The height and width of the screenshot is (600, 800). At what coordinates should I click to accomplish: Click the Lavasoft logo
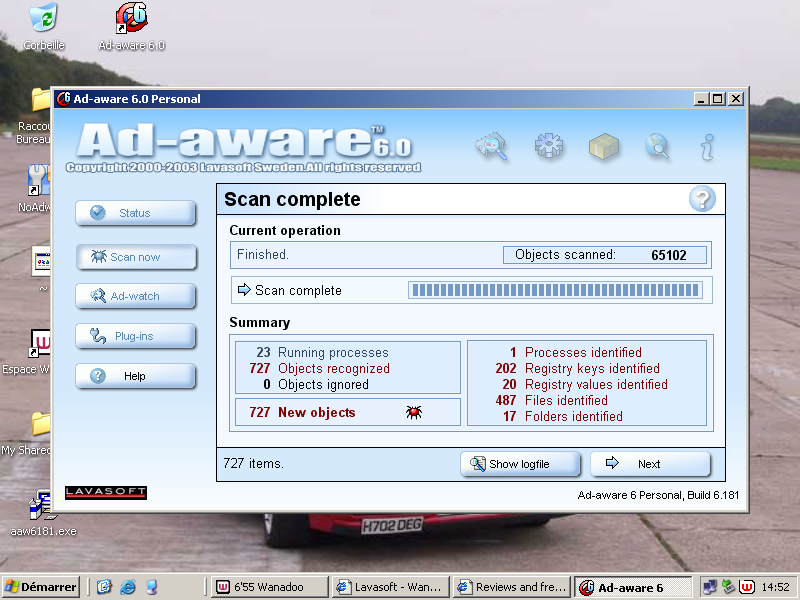(106, 492)
